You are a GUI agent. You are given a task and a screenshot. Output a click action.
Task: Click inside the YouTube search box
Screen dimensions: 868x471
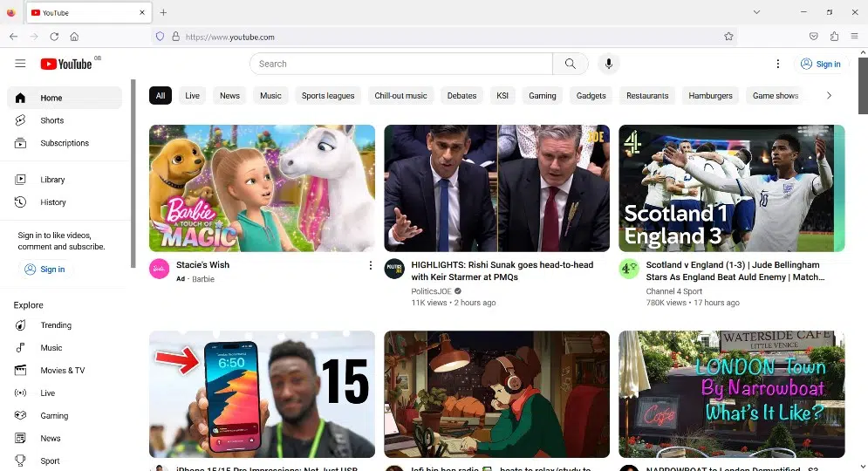[x=401, y=64]
